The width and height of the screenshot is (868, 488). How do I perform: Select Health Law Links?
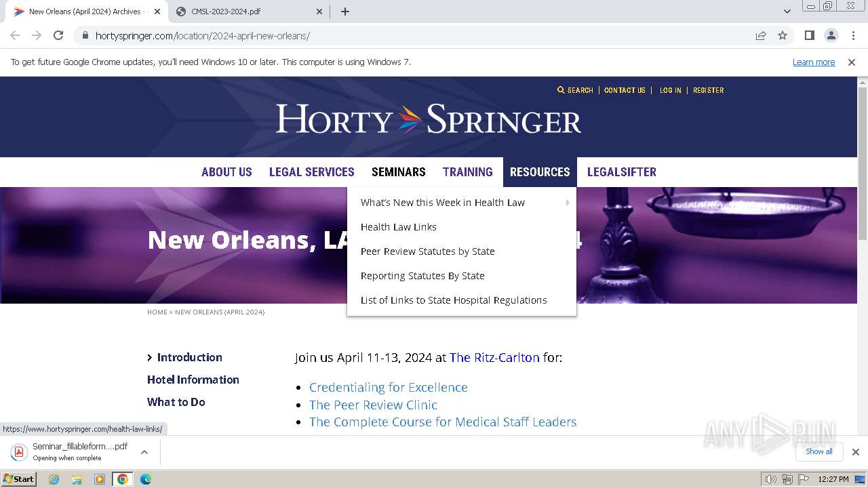399,227
